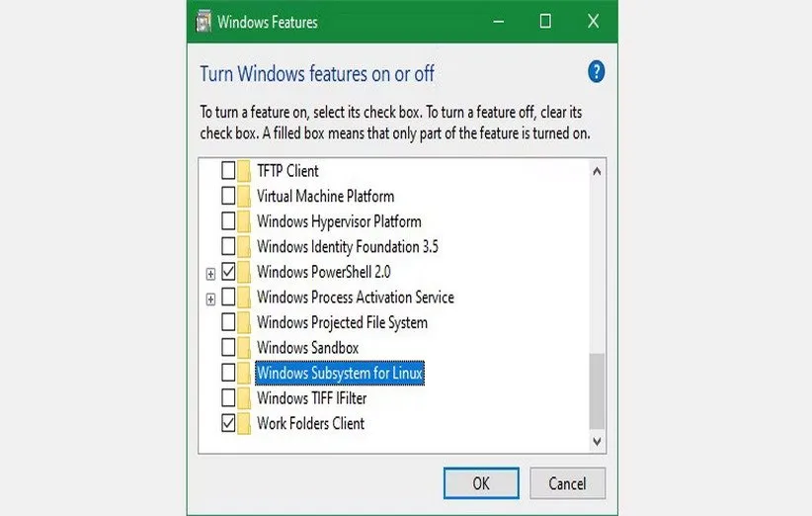Enable the Windows Subsystem for Linux checkbox
This screenshot has width=812, height=516.
point(228,374)
